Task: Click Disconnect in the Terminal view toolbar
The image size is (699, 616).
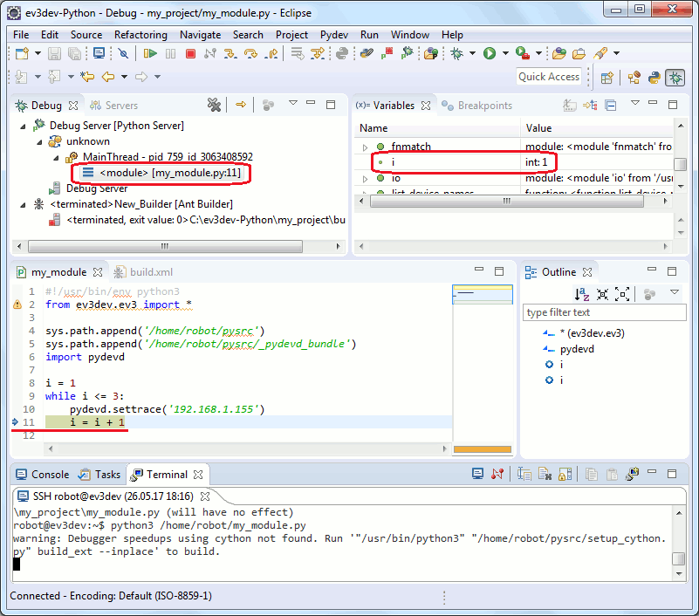Action: (497, 474)
